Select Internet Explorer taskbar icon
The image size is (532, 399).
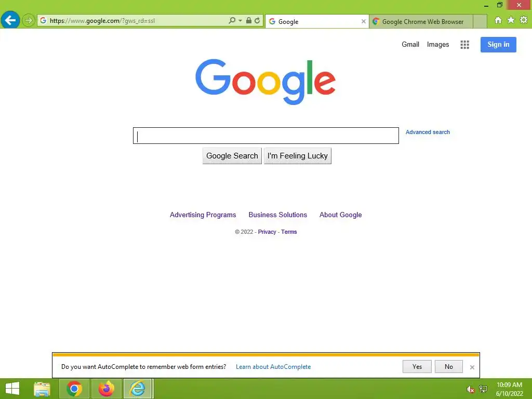click(x=137, y=389)
